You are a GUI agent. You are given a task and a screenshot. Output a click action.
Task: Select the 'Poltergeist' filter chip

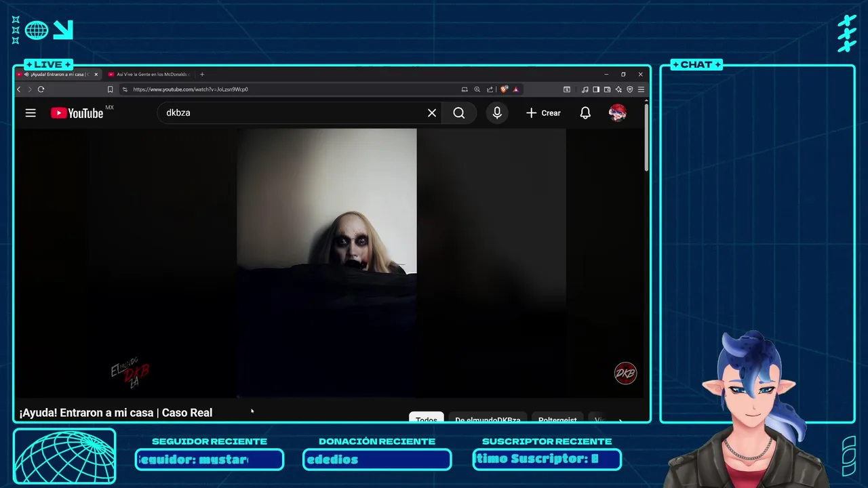click(557, 418)
